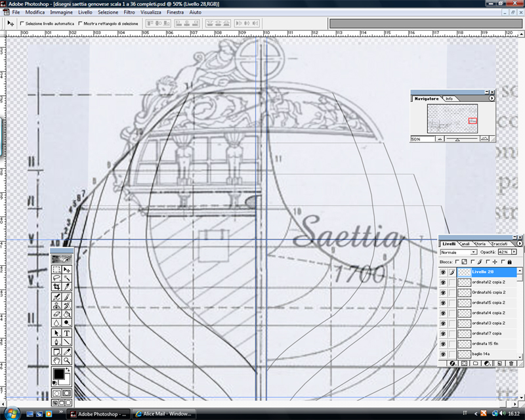Image resolution: width=525 pixels, height=420 pixels.
Task: Open the Livelli panel options menu
Action: coord(520,243)
